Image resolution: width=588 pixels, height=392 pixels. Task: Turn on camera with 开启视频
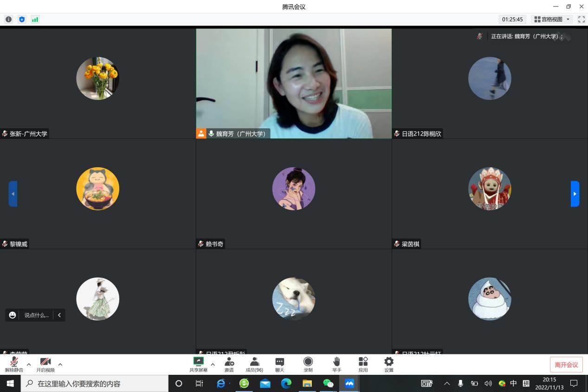click(x=45, y=365)
